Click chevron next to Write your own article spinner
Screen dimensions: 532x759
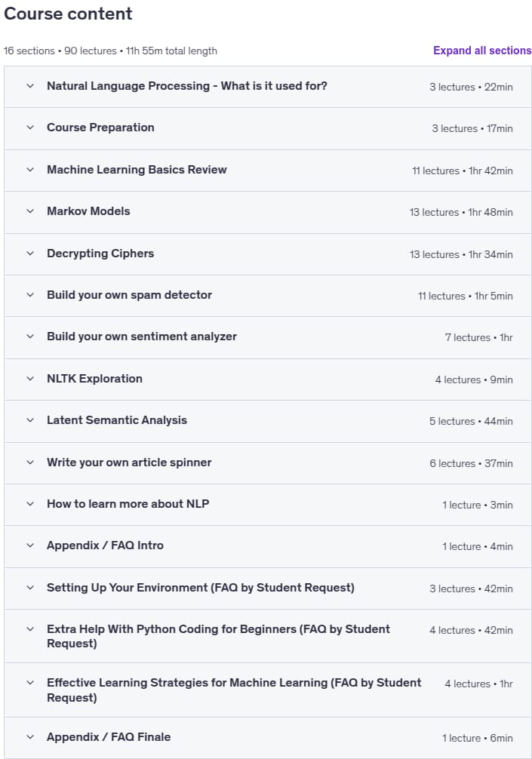[30, 462]
